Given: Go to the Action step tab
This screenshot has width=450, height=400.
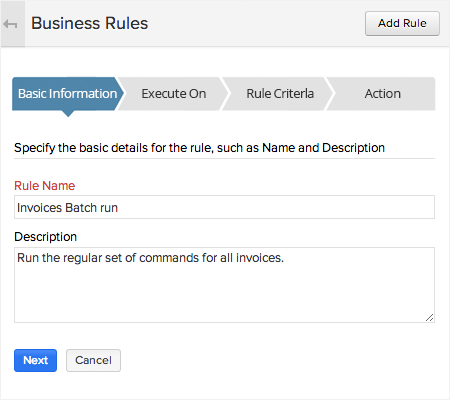Looking at the screenshot, I should (382, 94).
